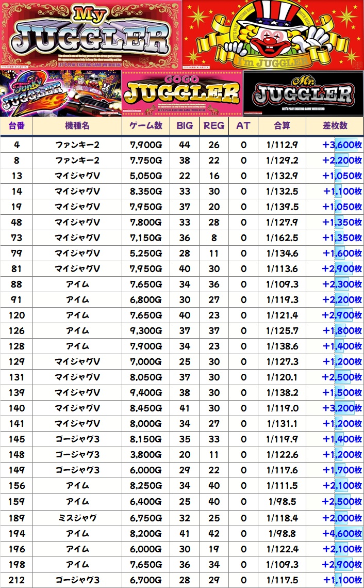Click +3,200枚 difference in row 140
This screenshot has width=364, height=588.
(x=341, y=408)
